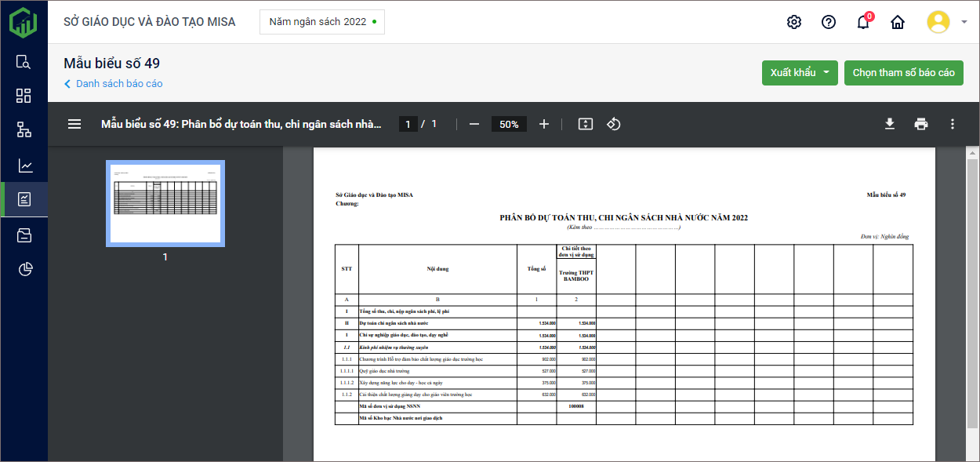This screenshot has height=462, width=980.
Task: Open the pie chart sidebar icon
Action: (24, 270)
